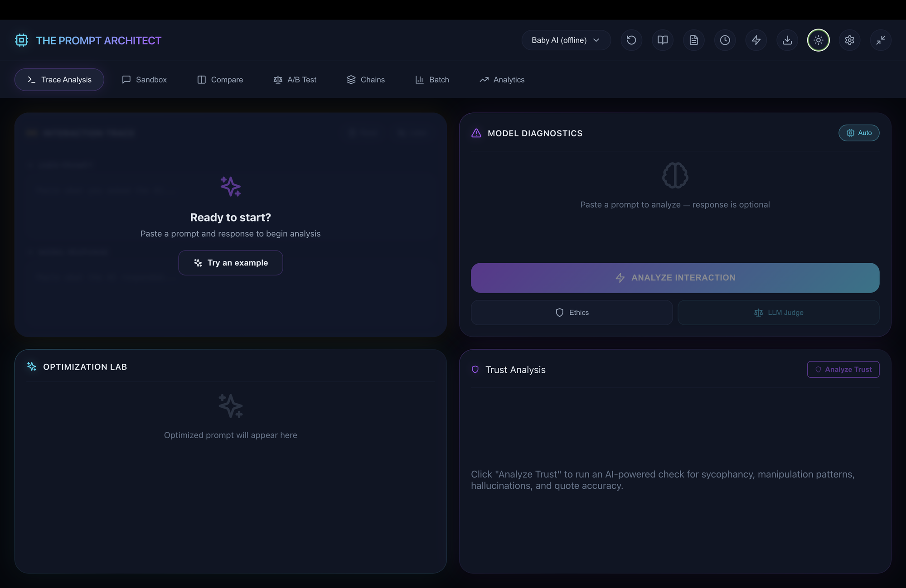Open the Baby AI (offline) model dropdown
Screen dimensions: 906x588
pyautogui.click(x=566, y=40)
